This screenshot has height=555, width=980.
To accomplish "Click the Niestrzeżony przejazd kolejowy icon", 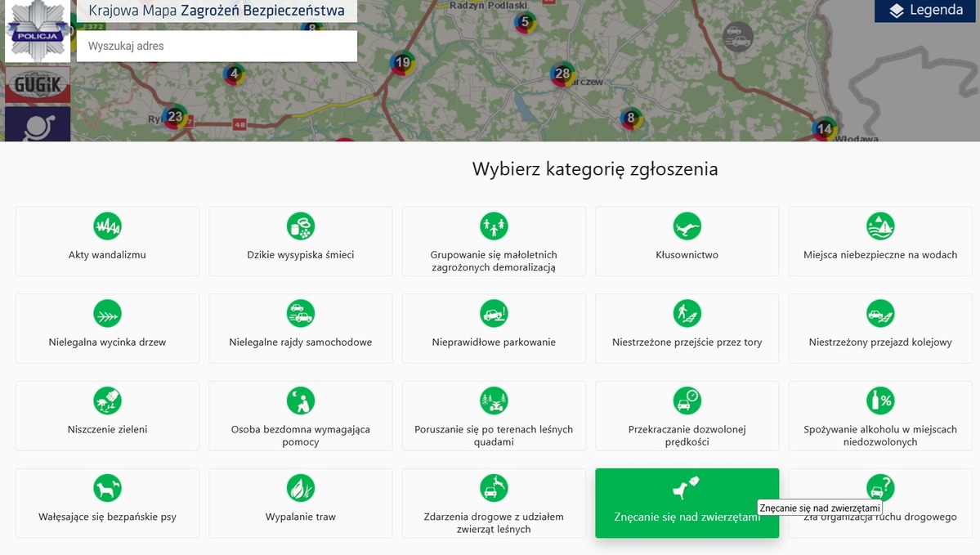I will [x=880, y=313].
